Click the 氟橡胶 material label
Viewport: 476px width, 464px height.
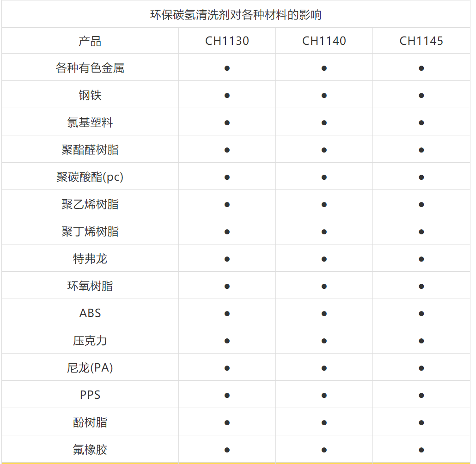(89, 449)
